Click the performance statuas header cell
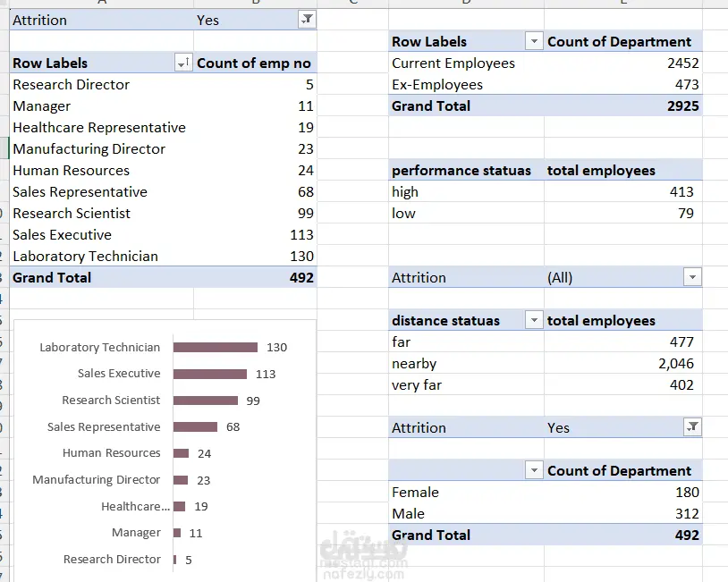This screenshot has width=728, height=582. coord(466,171)
